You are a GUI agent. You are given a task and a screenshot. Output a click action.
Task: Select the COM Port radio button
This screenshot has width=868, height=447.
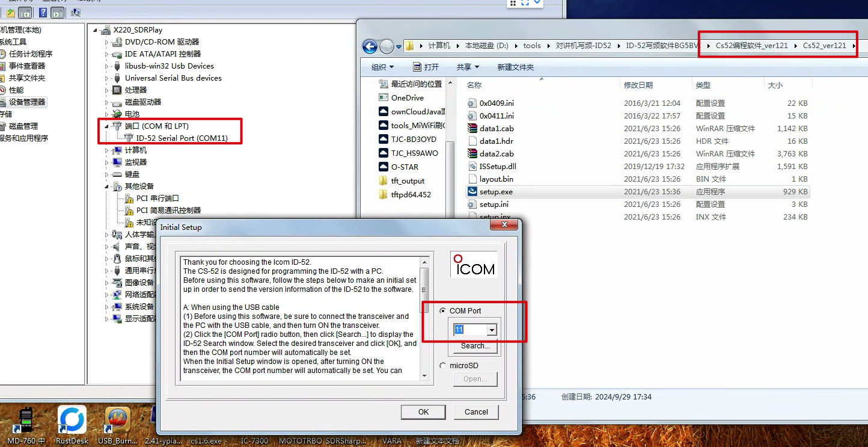pos(443,311)
